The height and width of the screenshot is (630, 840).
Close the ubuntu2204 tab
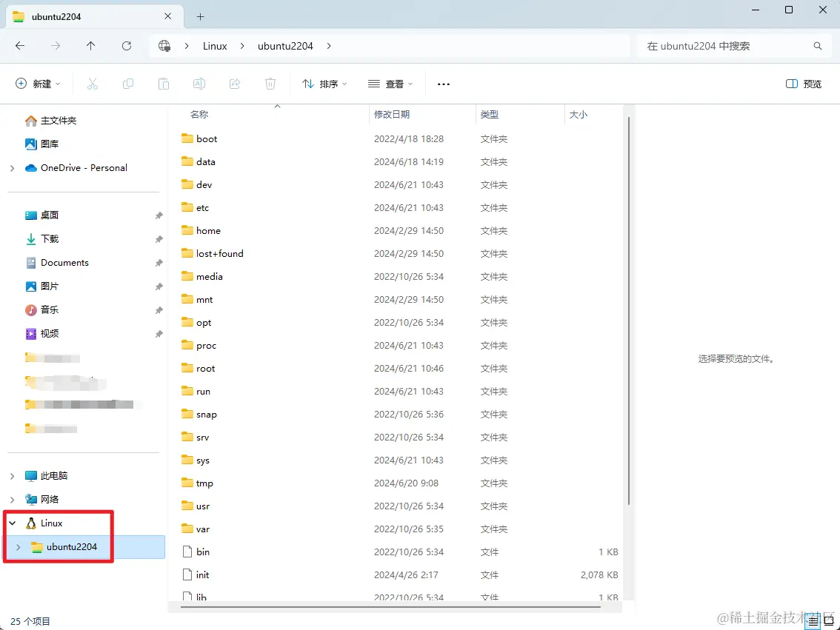coord(167,16)
